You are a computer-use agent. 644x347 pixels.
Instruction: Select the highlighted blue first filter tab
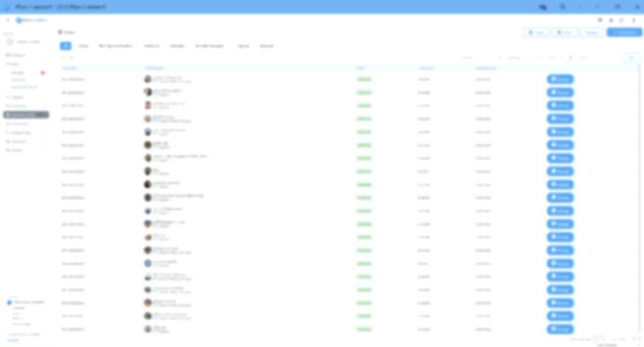point(66,46)
